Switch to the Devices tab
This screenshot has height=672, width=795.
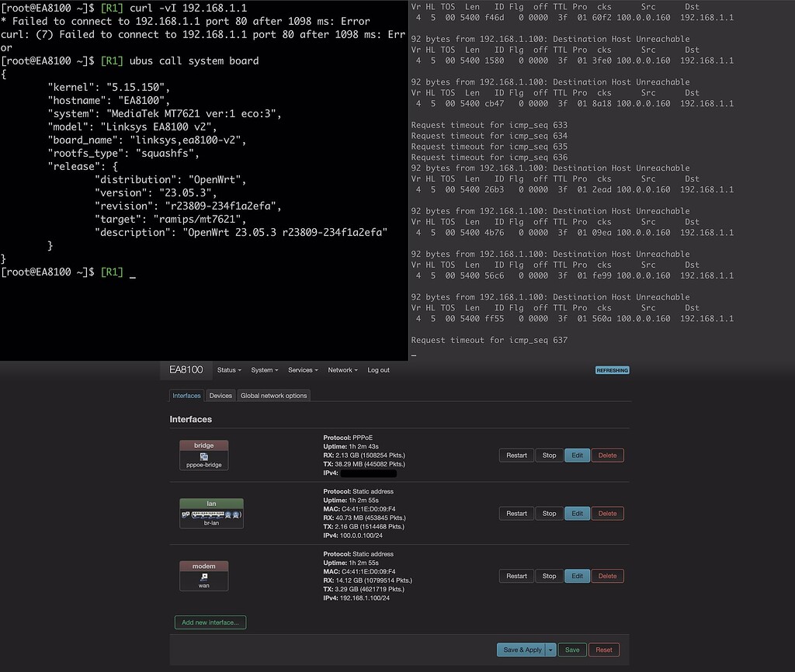220,395
